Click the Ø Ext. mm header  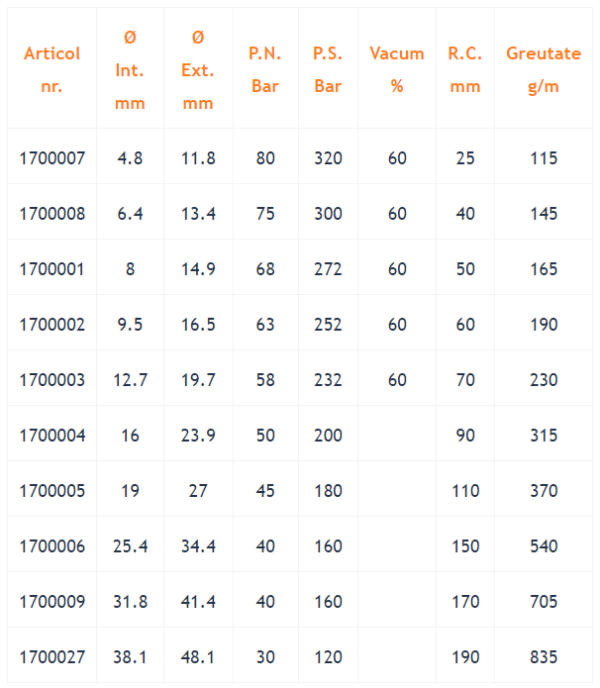198,70
